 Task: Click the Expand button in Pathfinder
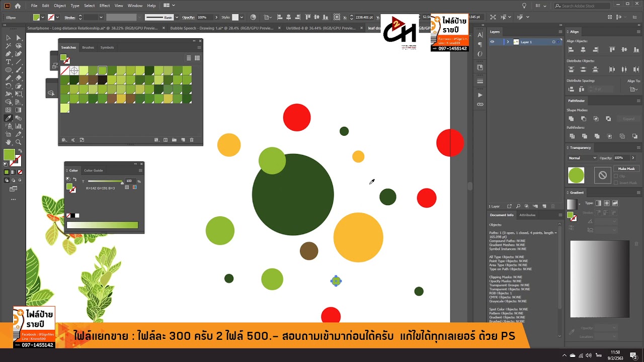(629, 119)
